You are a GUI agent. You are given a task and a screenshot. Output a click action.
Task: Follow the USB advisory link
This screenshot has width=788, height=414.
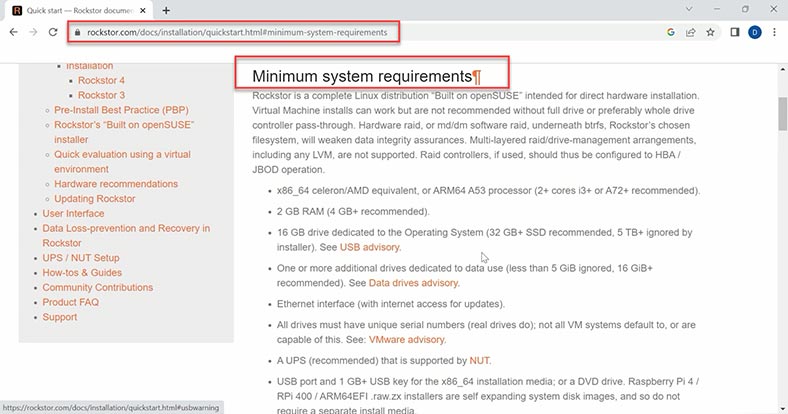click(369, 247)
